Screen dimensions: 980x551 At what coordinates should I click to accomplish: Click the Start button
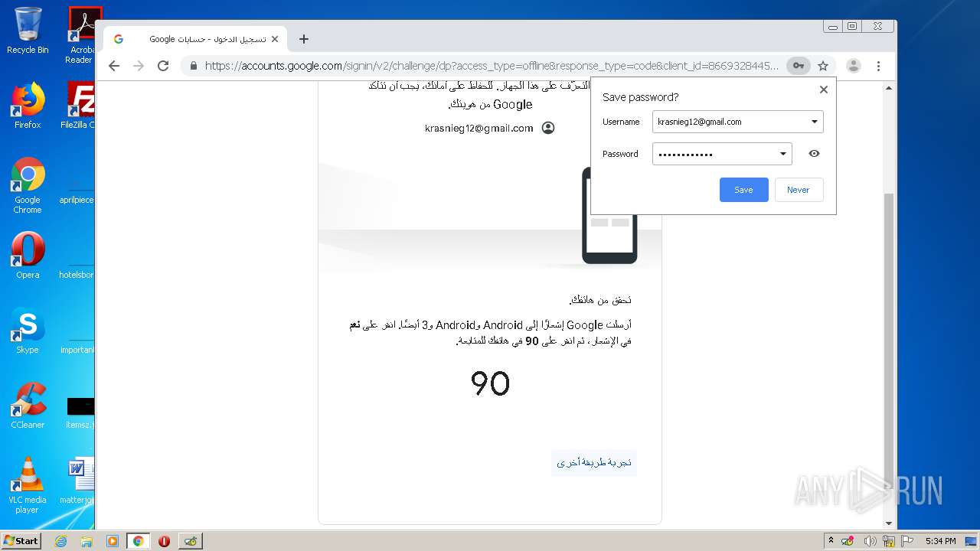[x=21, y=540]
